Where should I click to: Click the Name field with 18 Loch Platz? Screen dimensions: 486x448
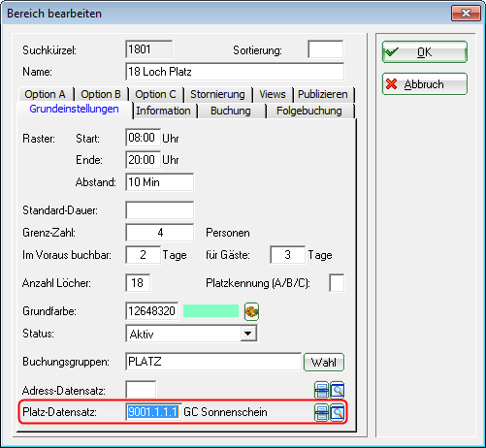click(x=235, y=72)
